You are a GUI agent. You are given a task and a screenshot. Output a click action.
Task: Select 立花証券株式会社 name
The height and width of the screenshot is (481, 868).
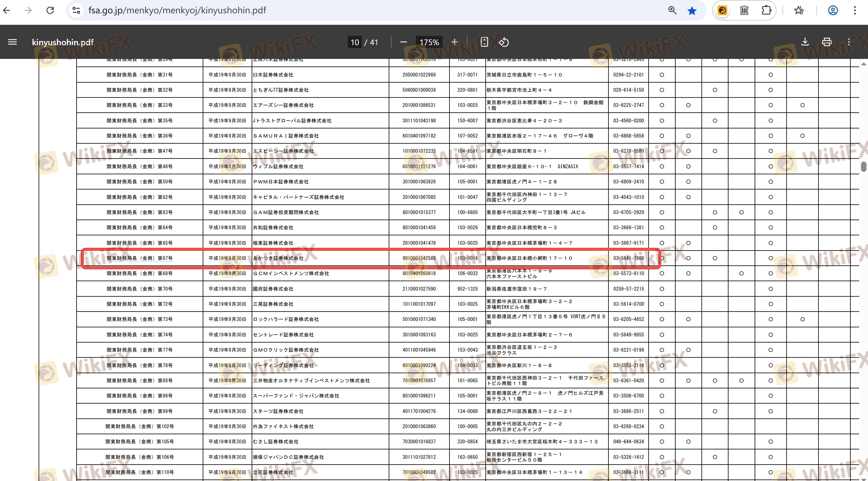click(x=273, y=472)
